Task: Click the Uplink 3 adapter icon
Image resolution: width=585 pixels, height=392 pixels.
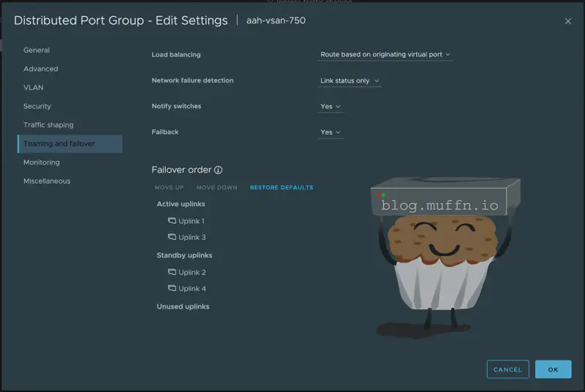Action: coord(173,237)
